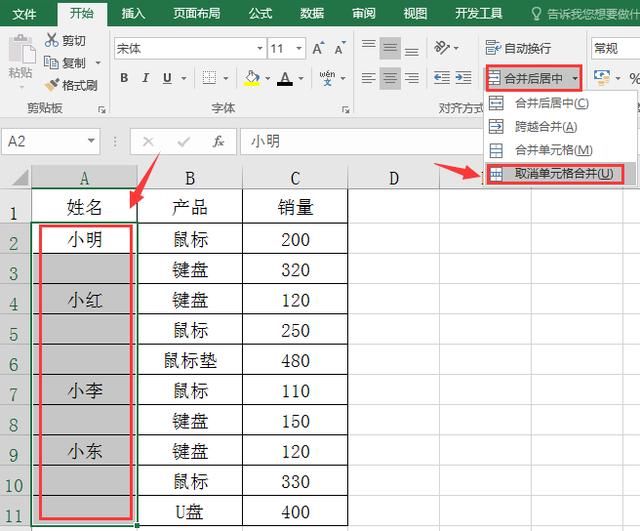Image resolution: width=640 pixels, height=531 pixels.
Task: Select row 6 header
Action: coord(15,361)
